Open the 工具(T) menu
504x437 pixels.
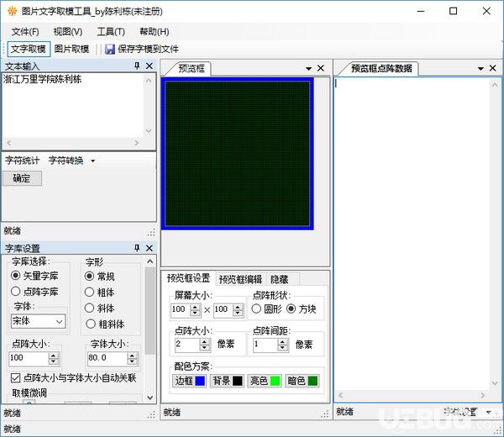click(x=111, y=31)
